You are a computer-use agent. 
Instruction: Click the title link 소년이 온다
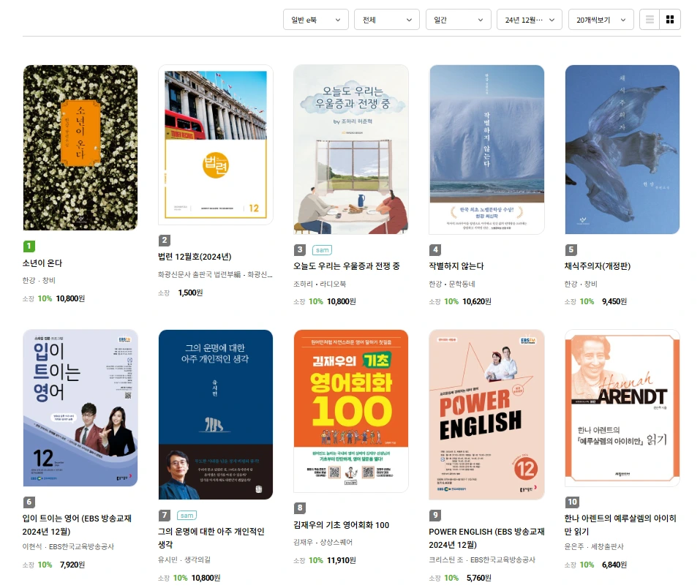[x=42, y=263]
